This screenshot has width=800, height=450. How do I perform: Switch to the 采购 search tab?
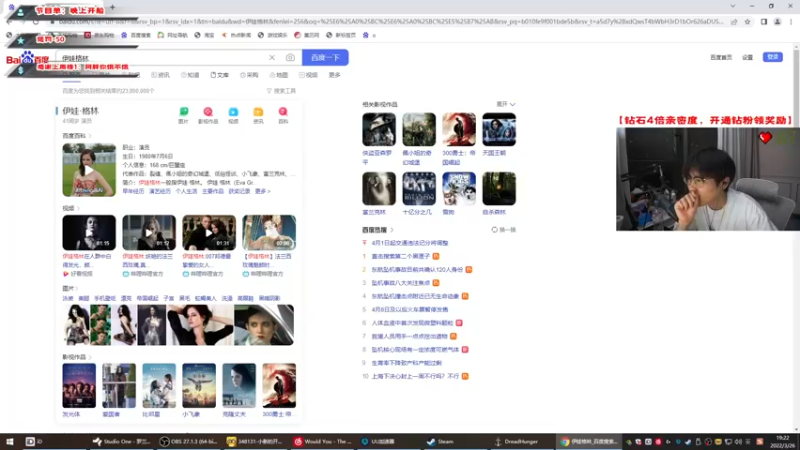point(249,75)
